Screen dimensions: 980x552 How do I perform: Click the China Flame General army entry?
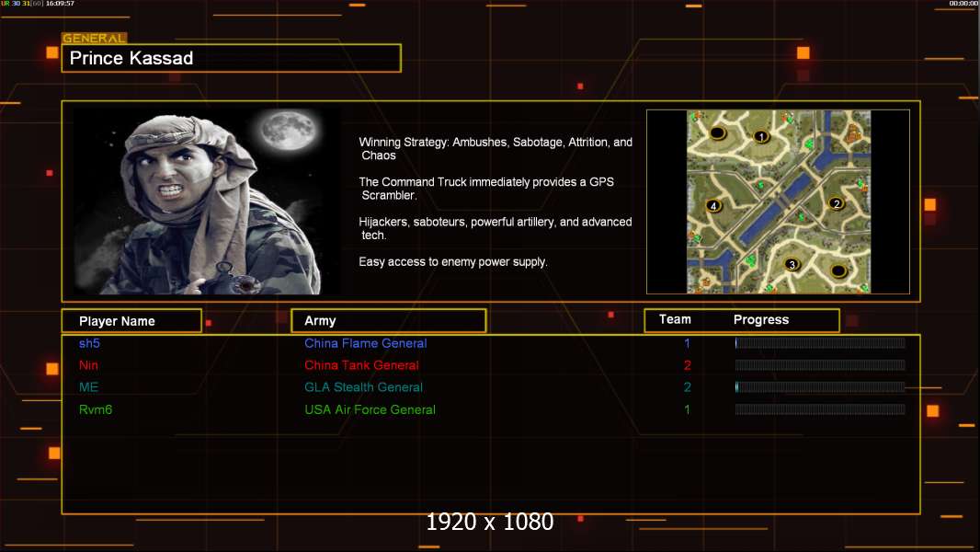pyautogui.click(x=366, y=343)
